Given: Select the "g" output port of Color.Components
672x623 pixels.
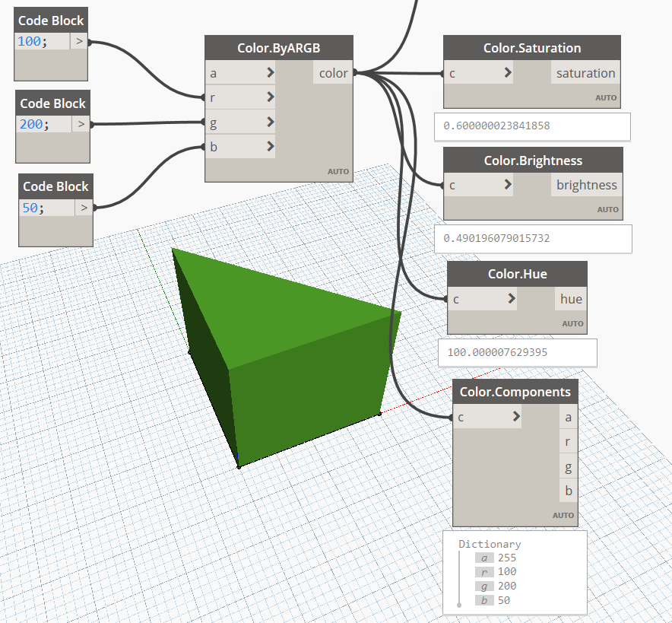Looking at the screenshot, I should [569, 466].
